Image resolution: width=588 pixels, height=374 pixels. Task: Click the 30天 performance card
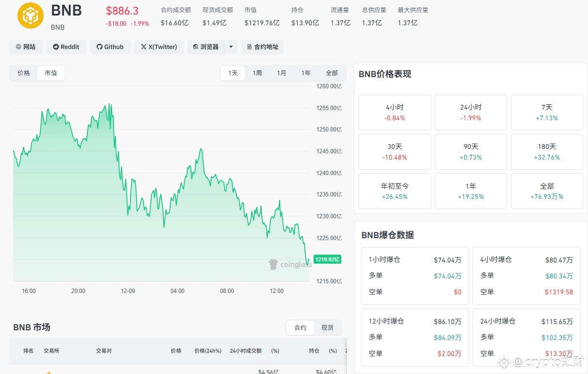tap(395, 152)
